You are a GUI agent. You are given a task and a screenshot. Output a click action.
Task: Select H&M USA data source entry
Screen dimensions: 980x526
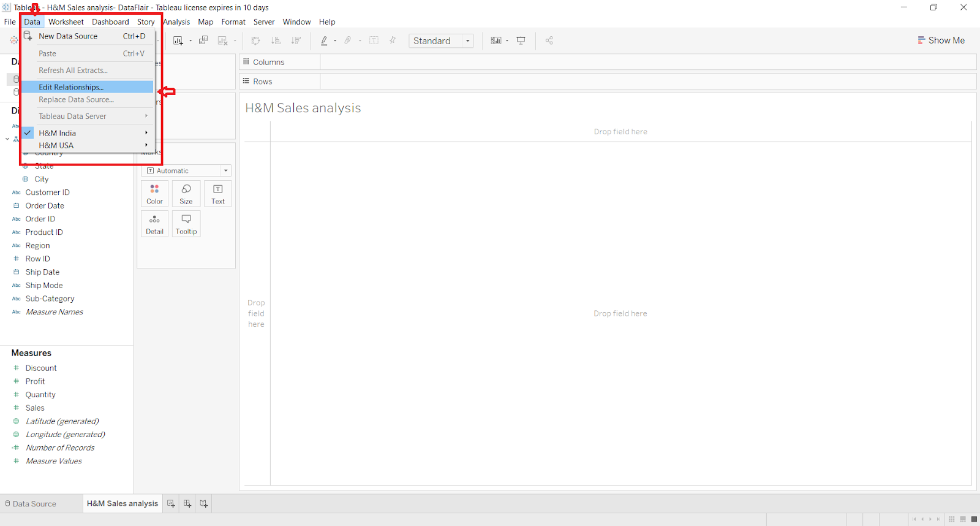[88, 145]
